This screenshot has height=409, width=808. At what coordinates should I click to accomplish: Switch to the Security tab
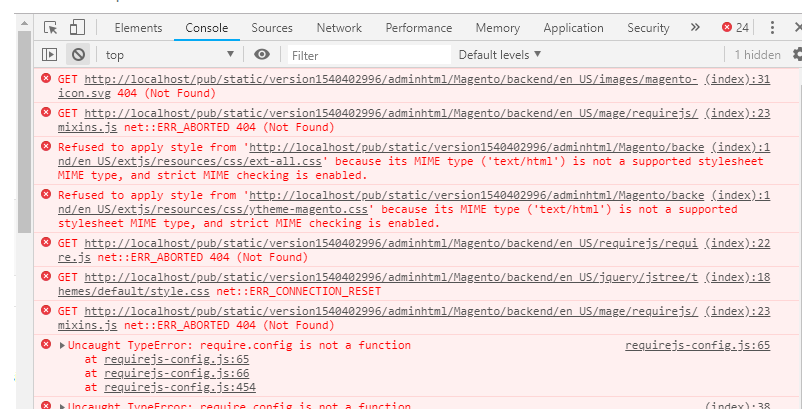(x=648, y=28)
